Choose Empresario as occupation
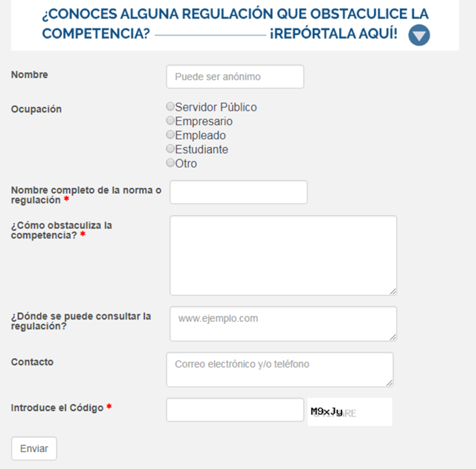This screenshot has width=476, height=469. [170, 121]
